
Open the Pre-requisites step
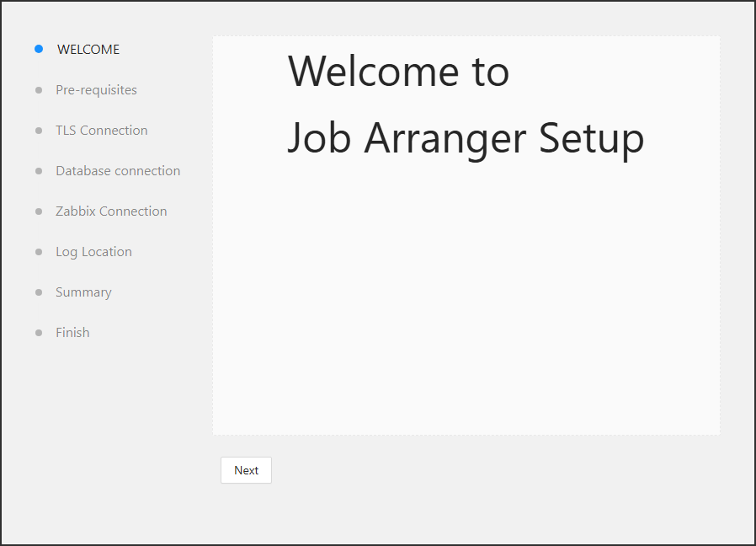coord(97,90)
